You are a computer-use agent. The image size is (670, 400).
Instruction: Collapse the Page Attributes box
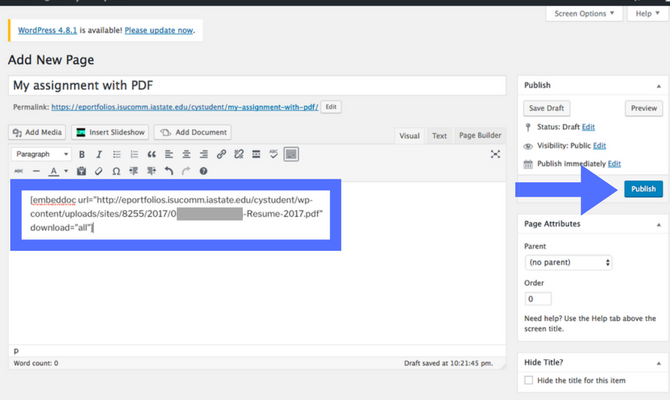(x=658, y=224)
